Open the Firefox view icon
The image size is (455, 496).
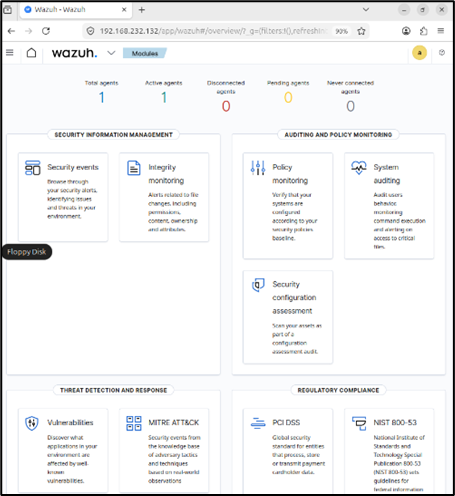pos(7,10)
